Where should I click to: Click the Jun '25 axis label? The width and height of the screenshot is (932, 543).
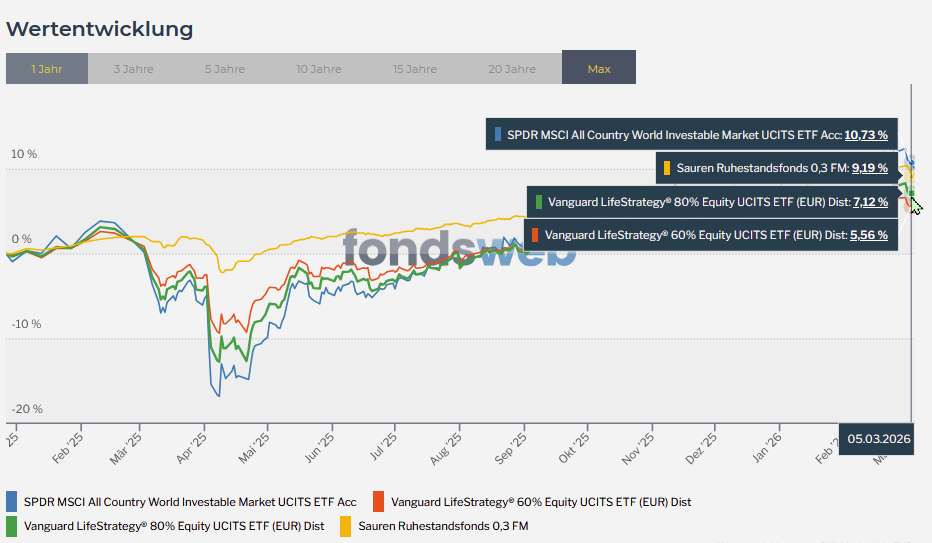pos(319,447)
